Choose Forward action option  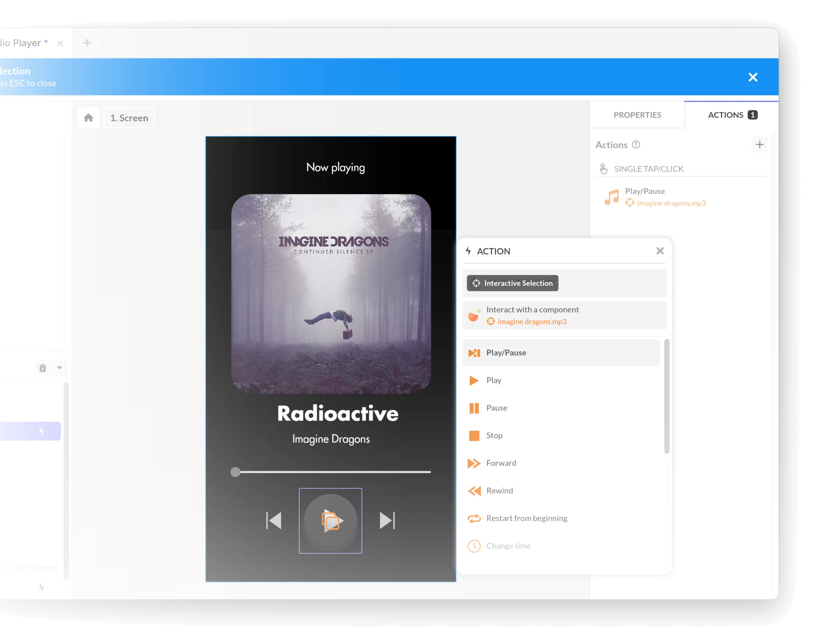point(561,463)
